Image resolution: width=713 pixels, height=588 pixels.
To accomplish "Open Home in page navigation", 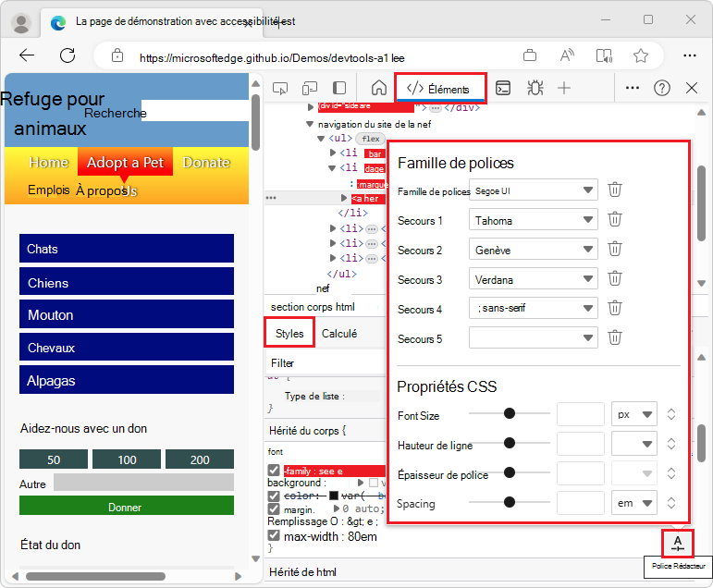I will pyautogui.click(x=49, y=162).
